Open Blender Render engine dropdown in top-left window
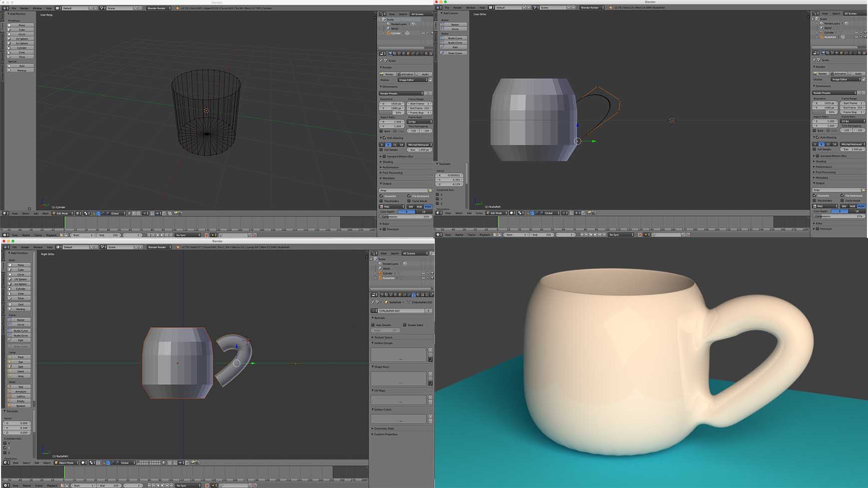 point(159,8)
